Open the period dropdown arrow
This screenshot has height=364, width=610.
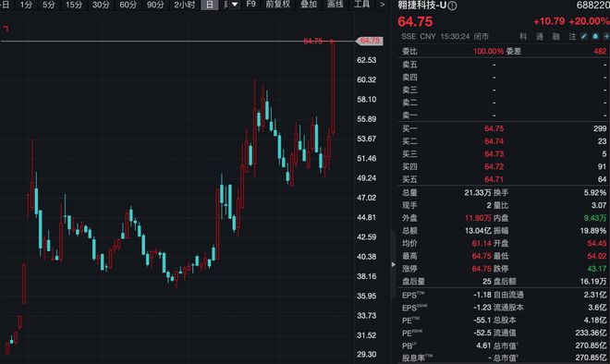coord(235,5)
